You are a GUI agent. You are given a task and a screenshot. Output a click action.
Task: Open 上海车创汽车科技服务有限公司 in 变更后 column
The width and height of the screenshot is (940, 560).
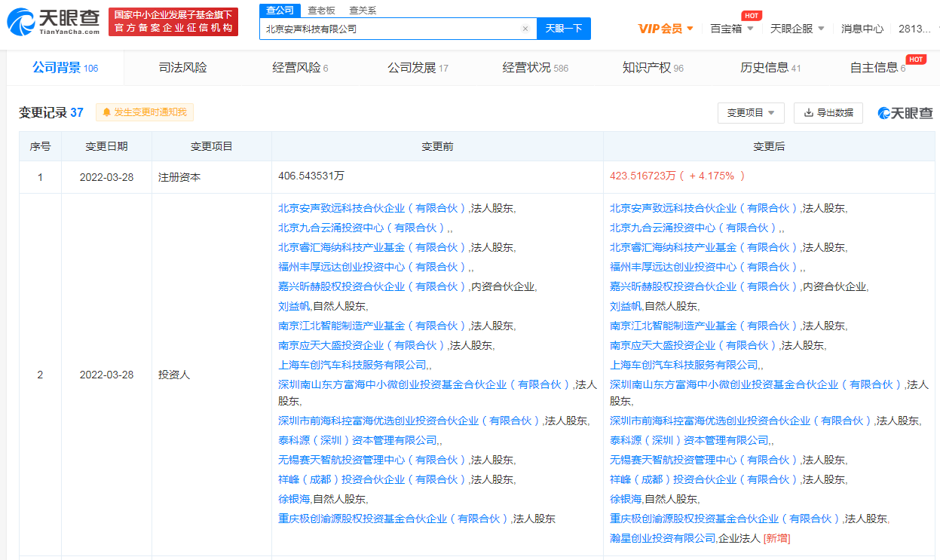(684, 365)
